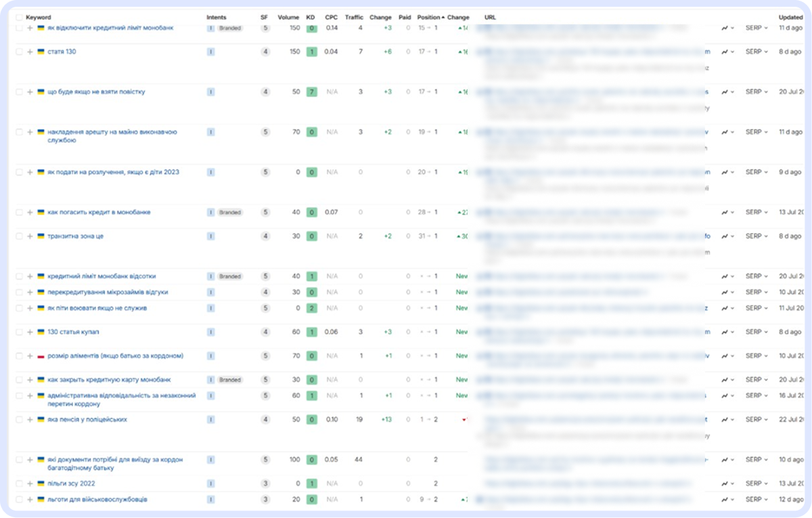The height and width of the screenshot is (518, 812).
Task: Click the green KD badge showing 7
Action: pos(311,92)
